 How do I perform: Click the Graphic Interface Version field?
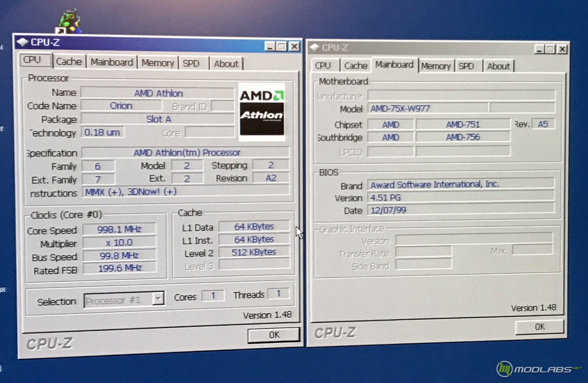click(x=474, y=240)
